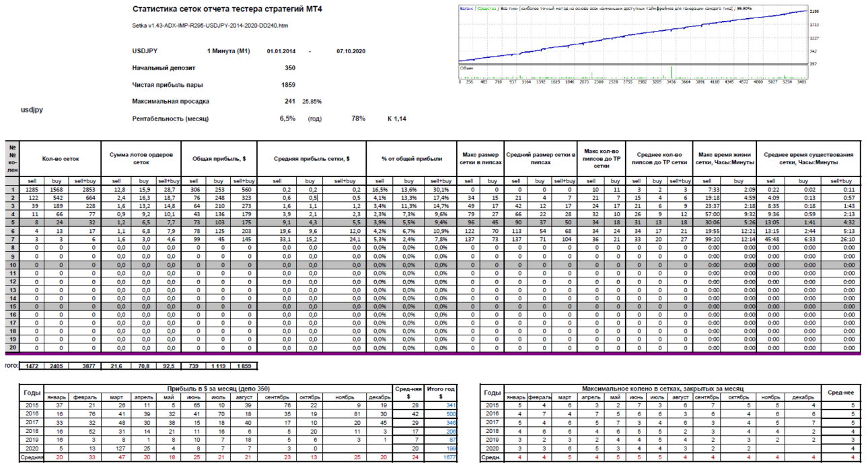Click the '№№ колен' corner header cell

13,159
